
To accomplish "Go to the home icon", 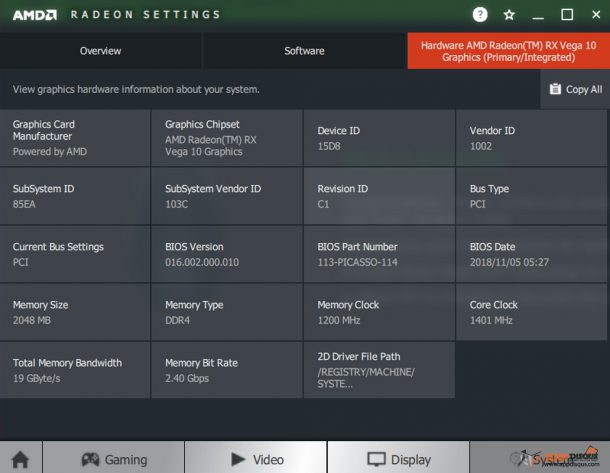I will point(20,459).
